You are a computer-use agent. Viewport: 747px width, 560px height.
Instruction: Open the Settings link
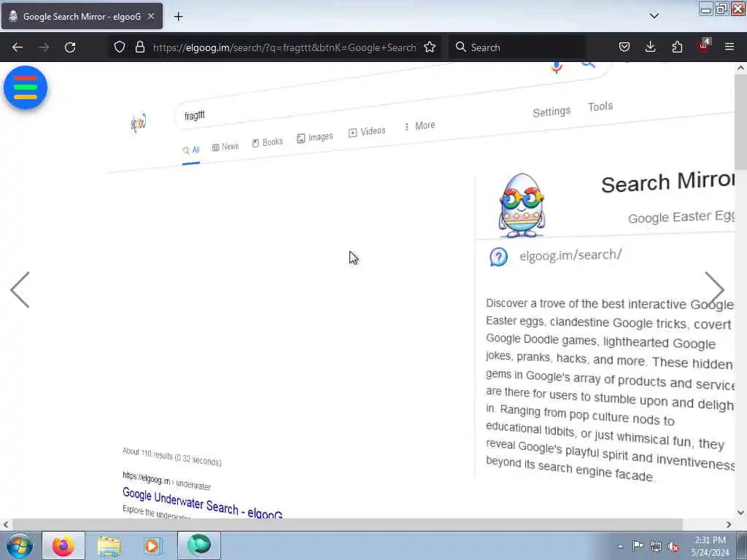[551, 112]
